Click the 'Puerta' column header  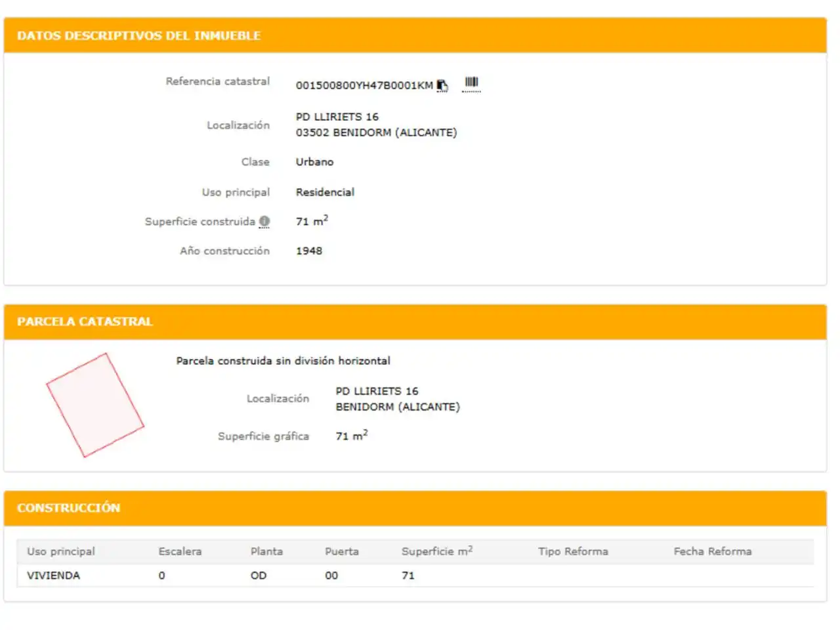click(x=342, y=552)
